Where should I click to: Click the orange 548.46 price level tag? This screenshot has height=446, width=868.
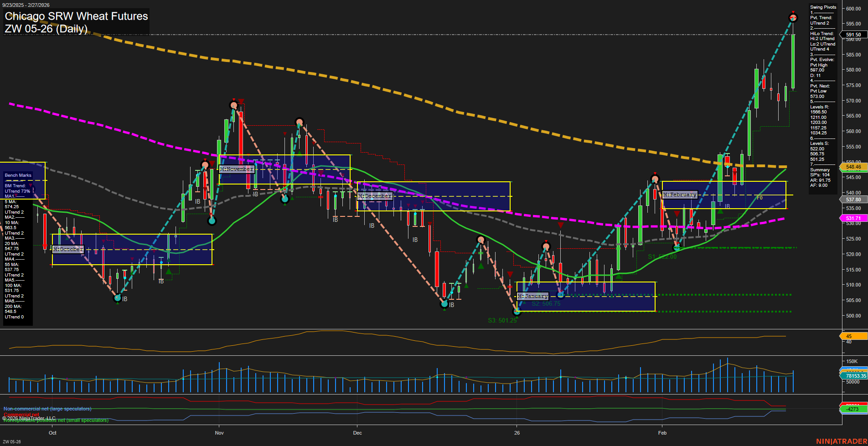[853, 167]
